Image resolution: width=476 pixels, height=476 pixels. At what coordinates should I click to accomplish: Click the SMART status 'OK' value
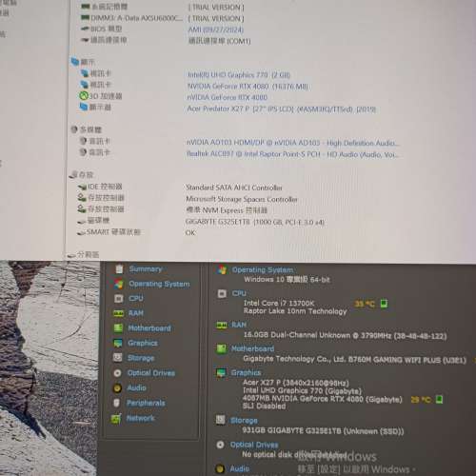pyautogui.click(x=190, y=233)
